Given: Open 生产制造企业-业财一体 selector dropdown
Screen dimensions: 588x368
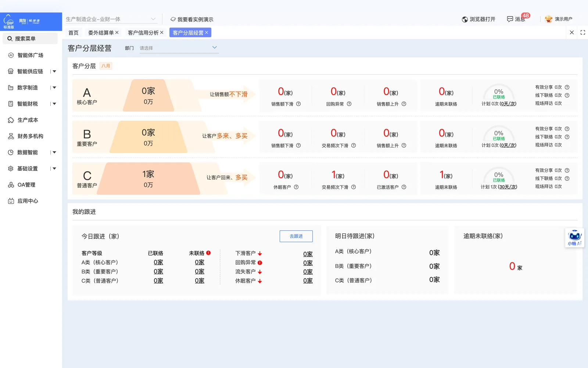Looking at the screenshot, I should 111,19.
